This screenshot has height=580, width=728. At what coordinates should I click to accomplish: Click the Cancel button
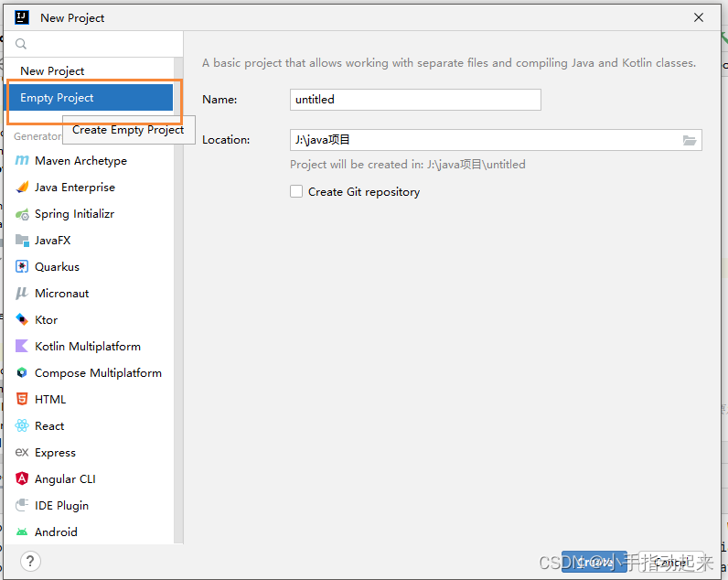pos(671,562)
